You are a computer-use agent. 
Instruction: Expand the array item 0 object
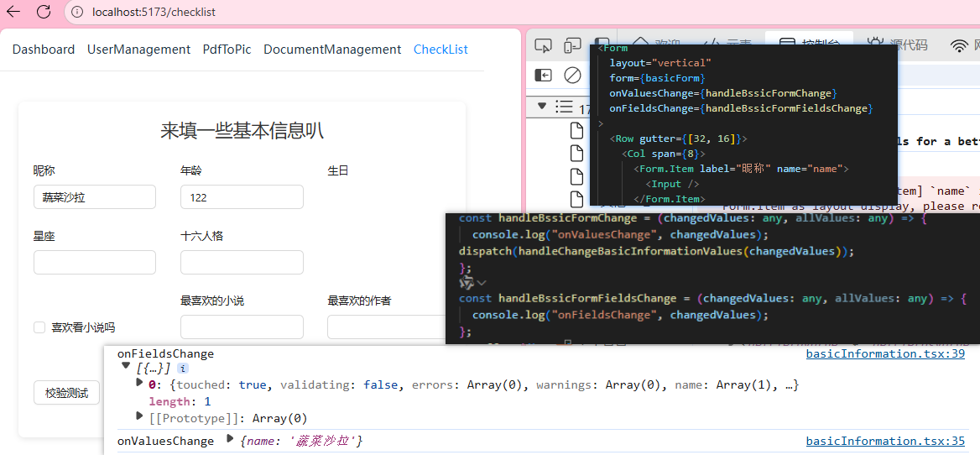click(139, 384)
